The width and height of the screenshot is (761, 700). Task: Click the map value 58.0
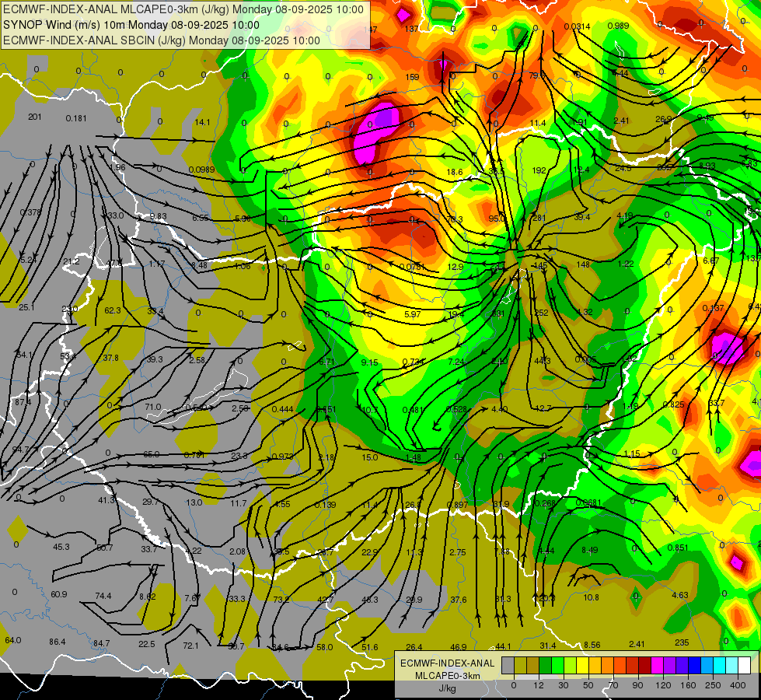point(325,647)
